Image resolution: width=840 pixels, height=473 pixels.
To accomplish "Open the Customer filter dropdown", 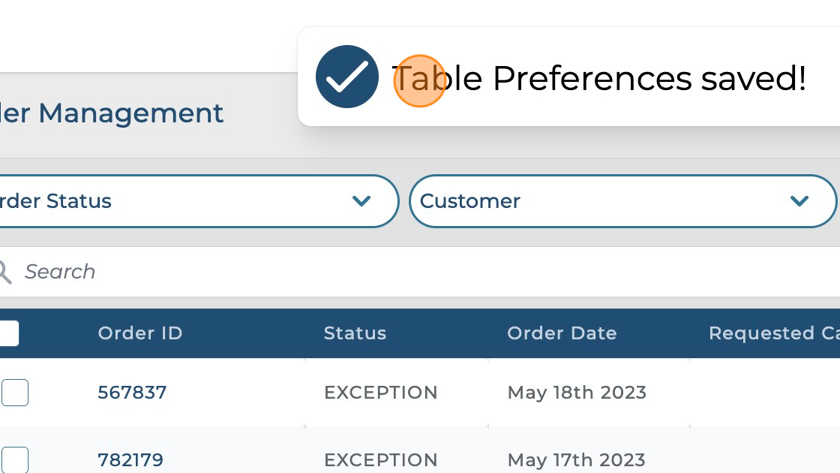I will coord(799,201).
